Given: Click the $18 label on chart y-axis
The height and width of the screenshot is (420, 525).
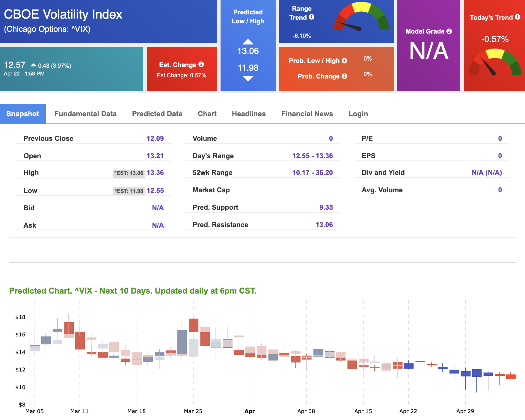Looking at the screenshot, I should point(20,317).
